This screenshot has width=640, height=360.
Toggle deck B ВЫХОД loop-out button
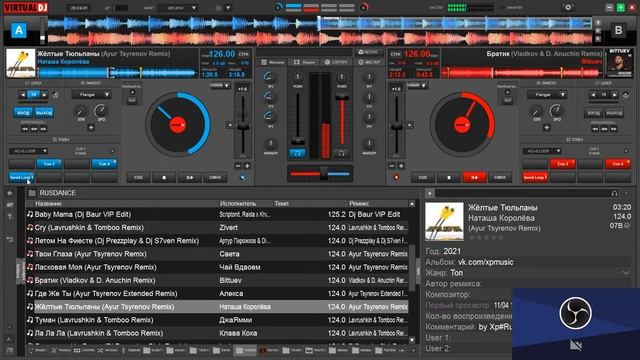pyautogui.click(x=614, y=113)
